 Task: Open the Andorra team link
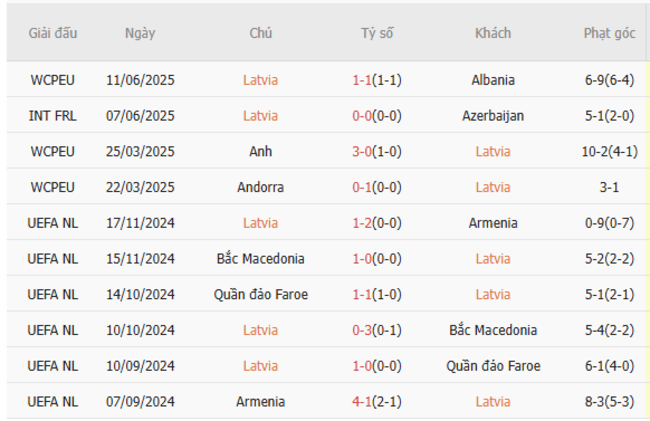click(261, 187)
